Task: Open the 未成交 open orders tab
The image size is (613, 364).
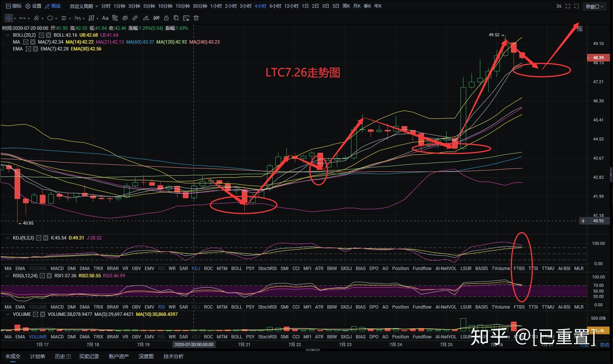Action: click(13, 356)
